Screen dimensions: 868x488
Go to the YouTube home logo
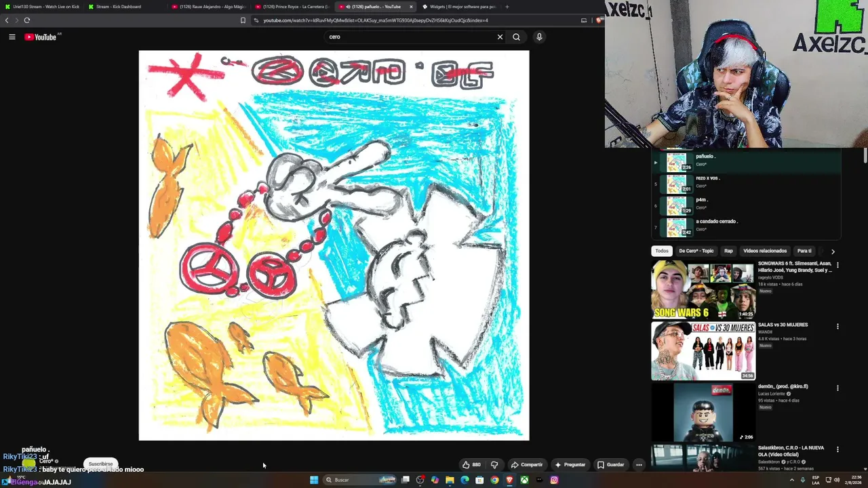[x=41, y=37]
